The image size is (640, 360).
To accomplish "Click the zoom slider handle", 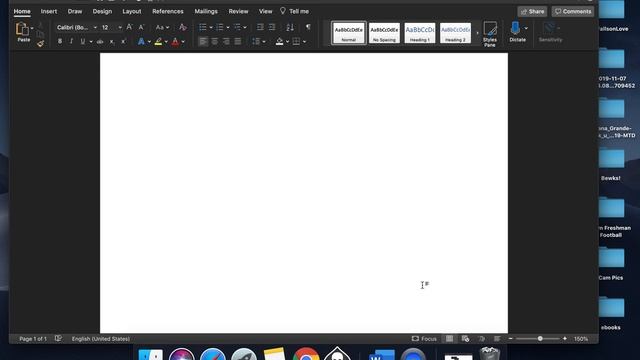I will pos(540,339).
